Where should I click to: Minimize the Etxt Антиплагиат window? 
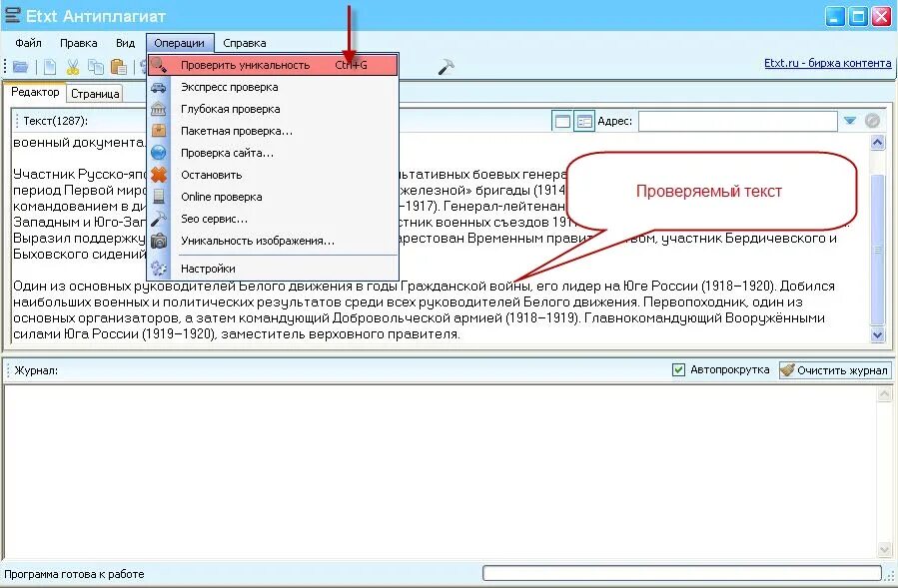coord(834,16)
